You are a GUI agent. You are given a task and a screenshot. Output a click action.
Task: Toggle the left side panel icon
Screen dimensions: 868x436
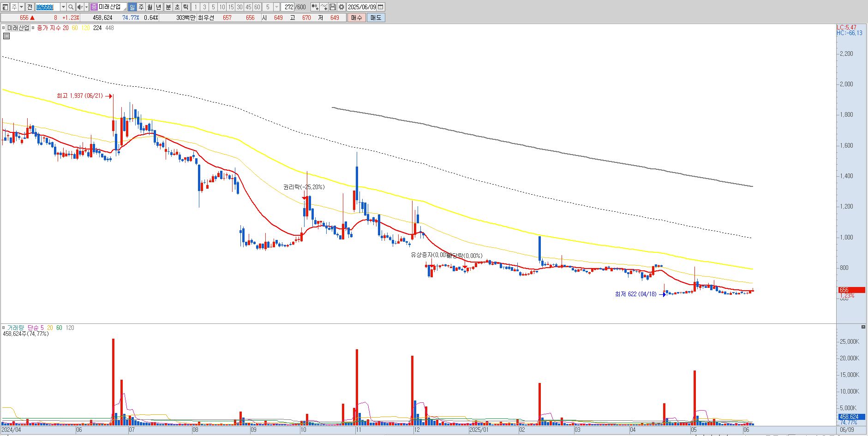point(5,7)
